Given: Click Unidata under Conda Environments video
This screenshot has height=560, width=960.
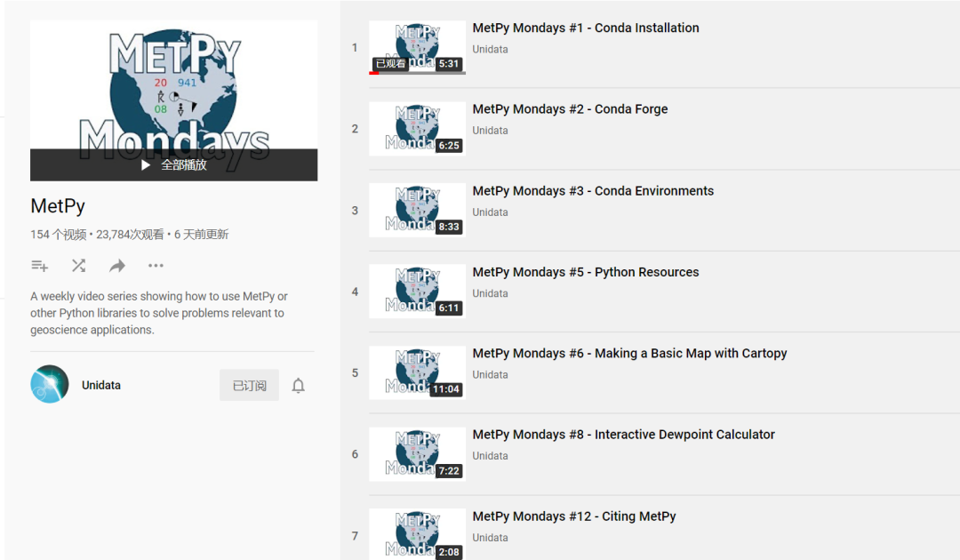Looking at the screenshot, I should click(x=490, y=212).
